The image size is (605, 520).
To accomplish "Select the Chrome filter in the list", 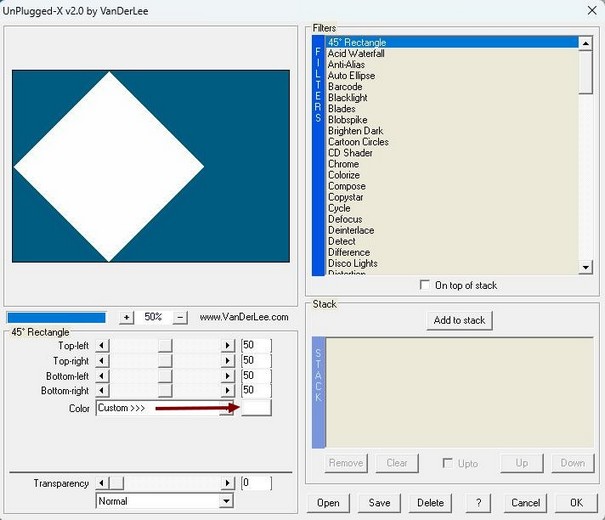I will [343, 164].
